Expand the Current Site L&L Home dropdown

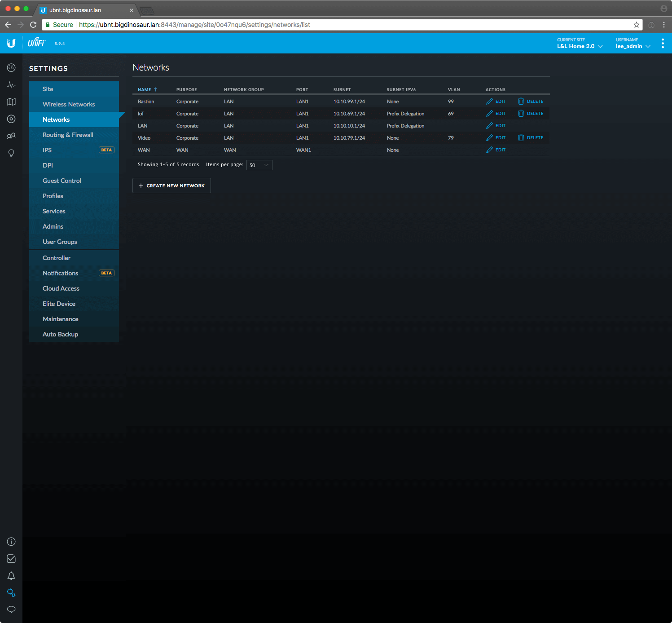(x=580, y=46)
